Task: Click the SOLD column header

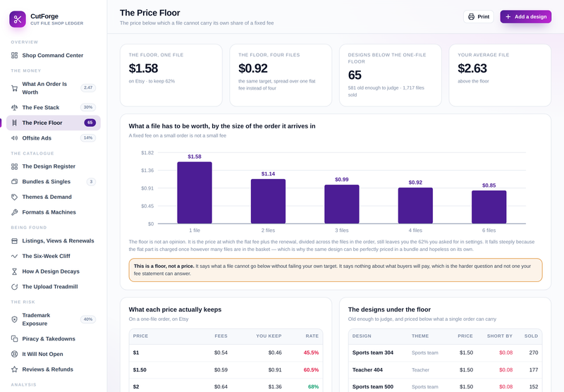Action: pos(531,336)
